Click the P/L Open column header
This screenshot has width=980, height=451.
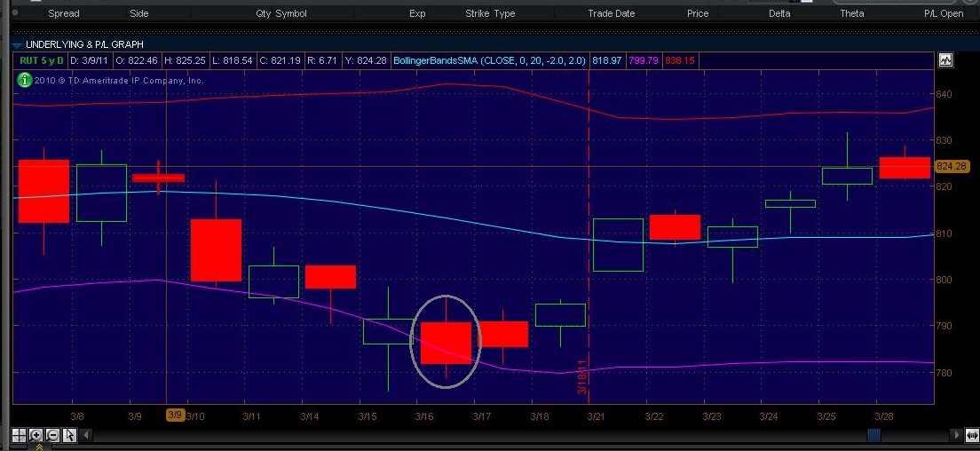pos(943,13)
